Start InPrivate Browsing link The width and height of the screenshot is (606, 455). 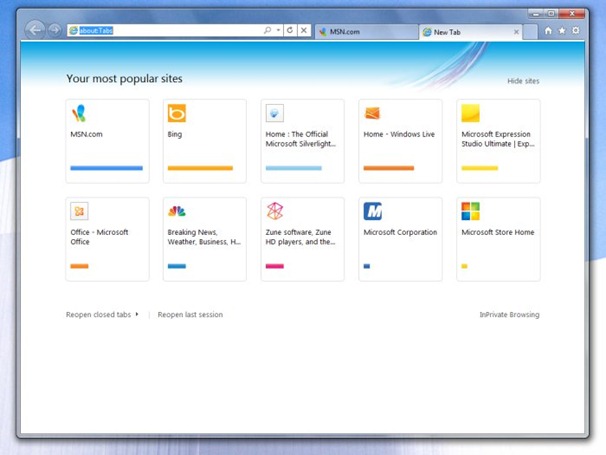[509, 315]
